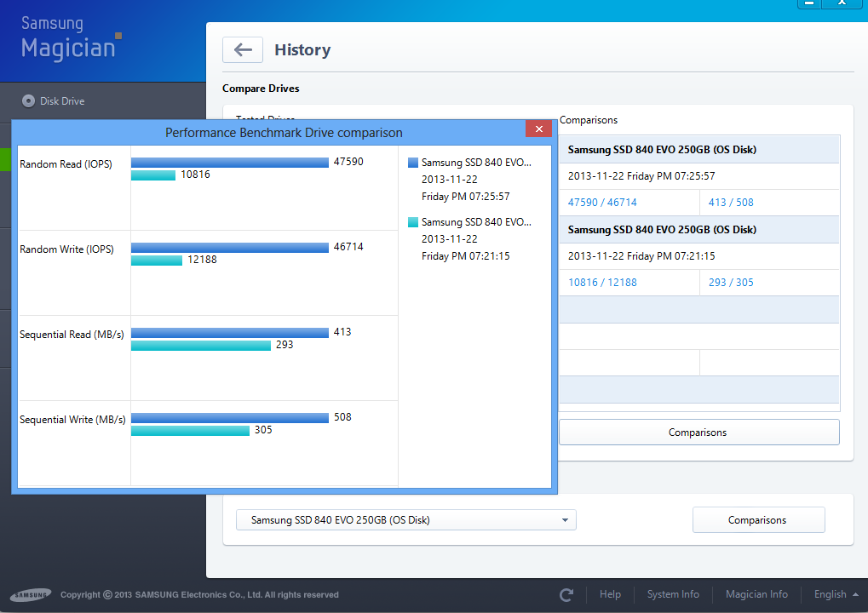This screenshot has height=613, width=868.
Task: Click the 10816 Random Read teal bar
Action: 153,175
